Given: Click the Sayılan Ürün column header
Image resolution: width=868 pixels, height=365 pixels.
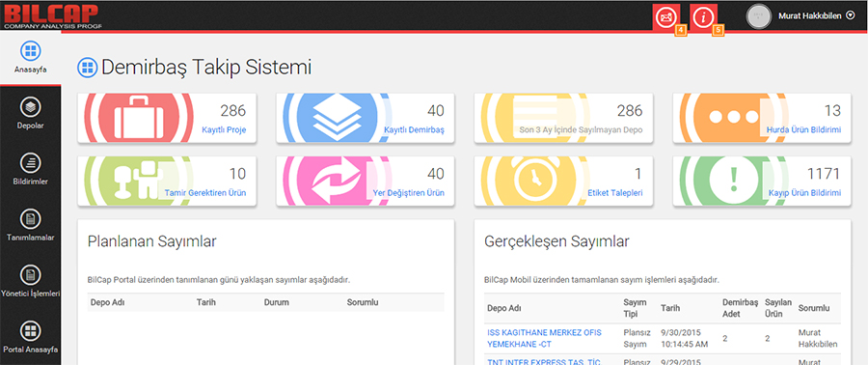Looking at the screenshot, I should click(778, 308).
